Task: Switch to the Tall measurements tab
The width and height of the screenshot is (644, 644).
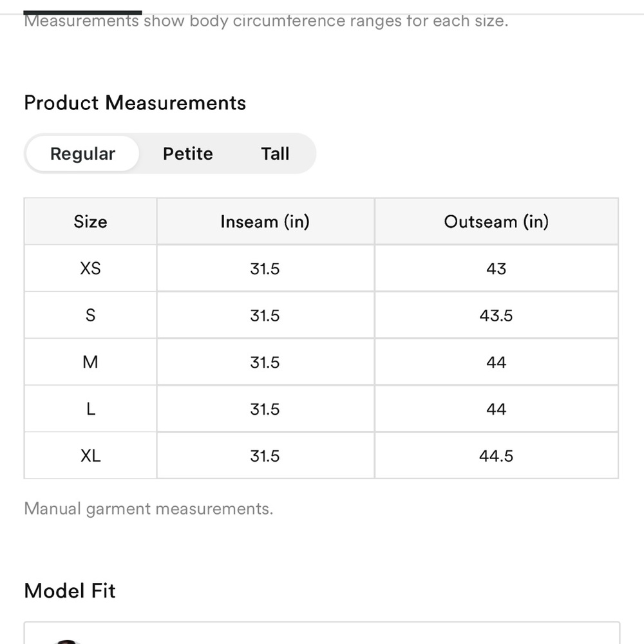Action: (x=275, y=154)
